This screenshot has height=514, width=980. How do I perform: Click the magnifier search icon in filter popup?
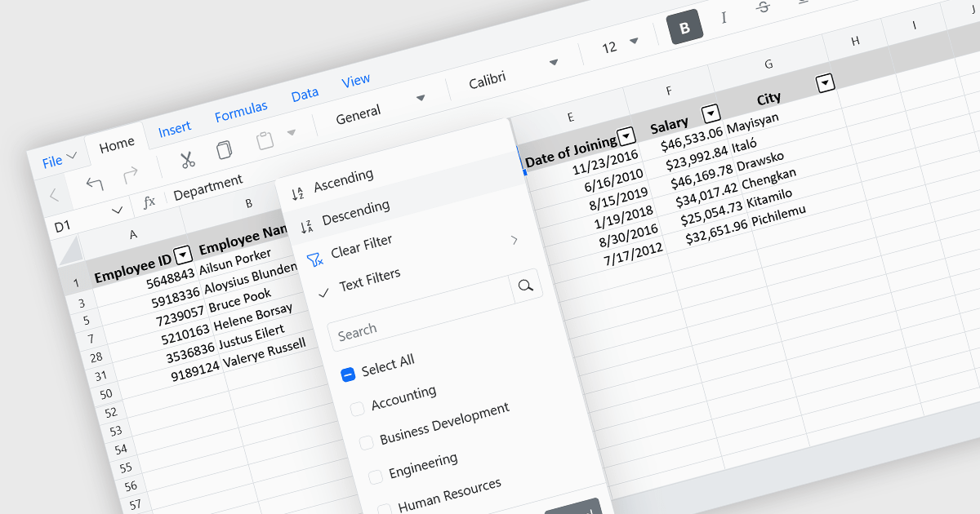(x=526, y=285)
